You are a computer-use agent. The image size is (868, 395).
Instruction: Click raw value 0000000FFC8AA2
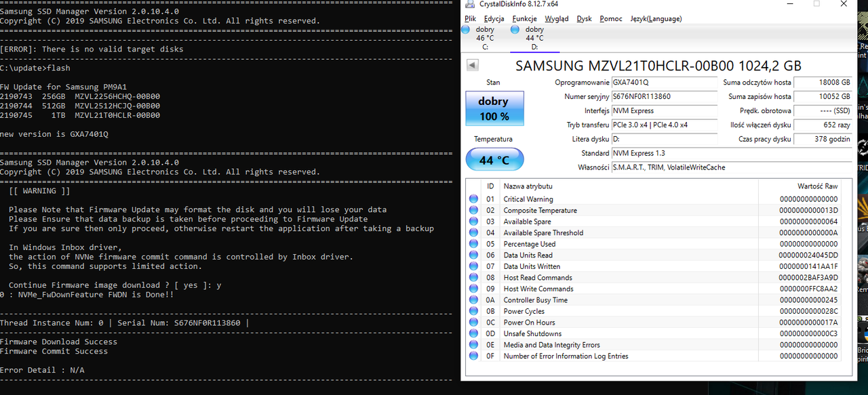click(x=808, y=289)
